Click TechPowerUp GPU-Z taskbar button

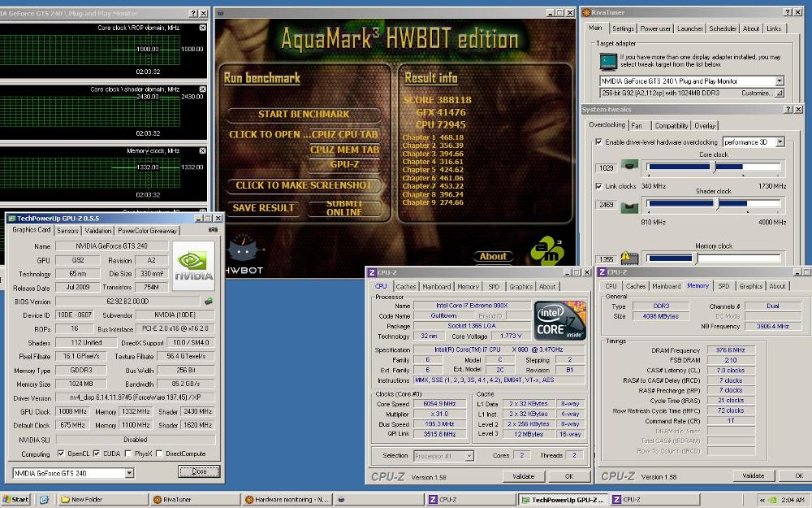[x=564, y=500]
